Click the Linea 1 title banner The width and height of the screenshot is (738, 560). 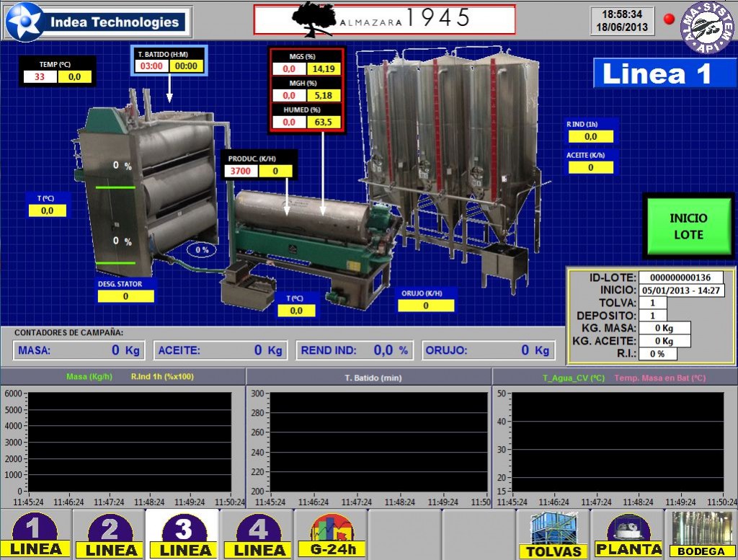664,74
